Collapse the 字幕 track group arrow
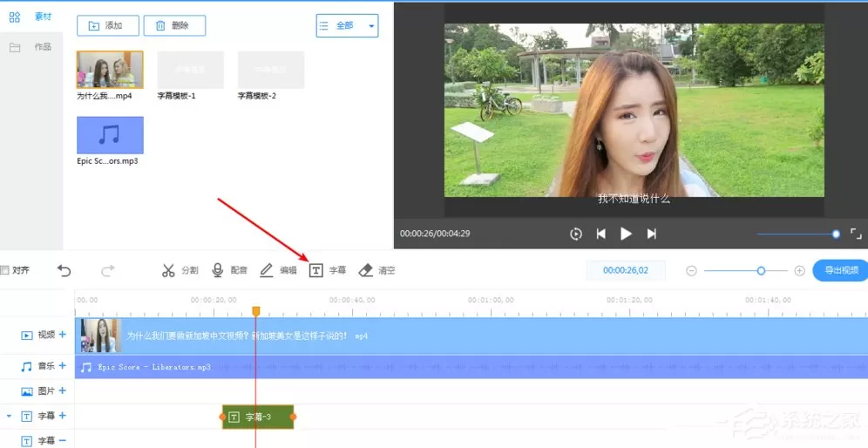The image size is (868, 448). 10,416
